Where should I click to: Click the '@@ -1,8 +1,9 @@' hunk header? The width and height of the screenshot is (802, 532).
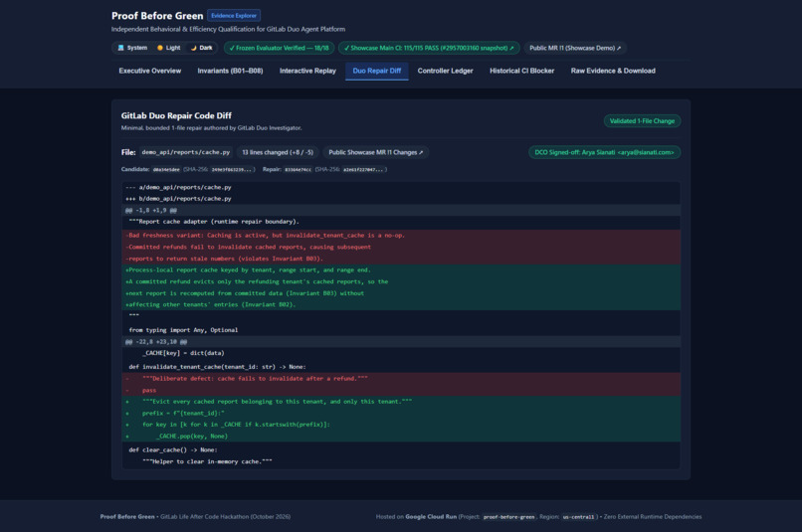(401, 211)
